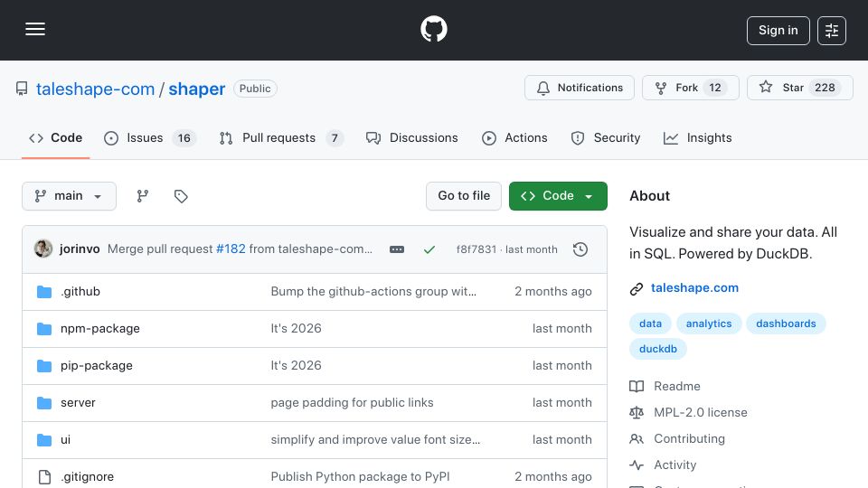
Task: Open the Readme link
Action: (677, 386)
